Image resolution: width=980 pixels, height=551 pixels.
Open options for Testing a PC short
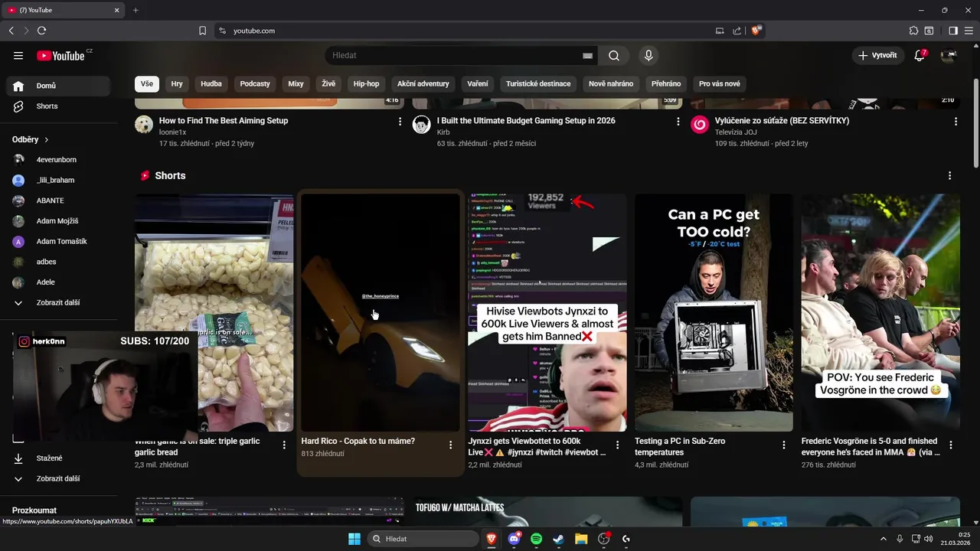[783, 445]
